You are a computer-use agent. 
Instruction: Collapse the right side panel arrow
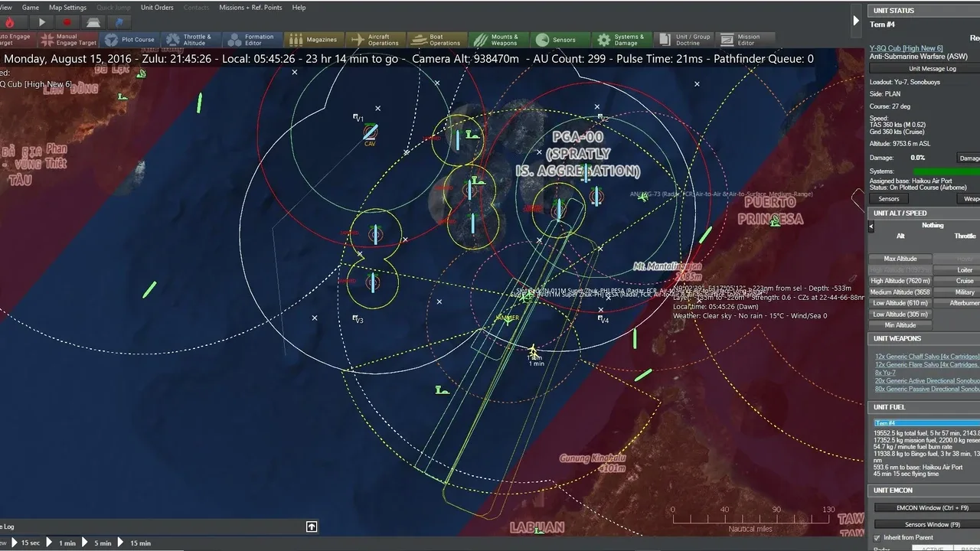856,21
